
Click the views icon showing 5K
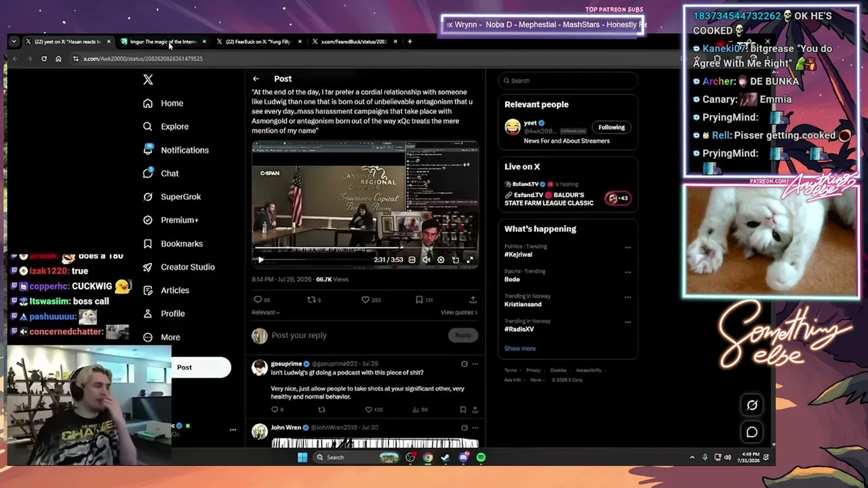(x=416, y=409)
